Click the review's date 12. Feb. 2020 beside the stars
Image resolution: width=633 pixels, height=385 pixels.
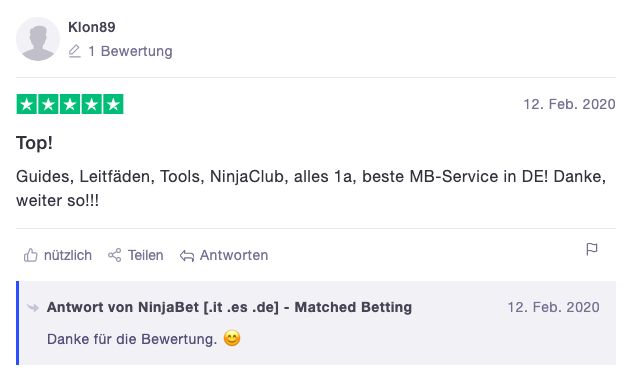(x=570, y=104)
